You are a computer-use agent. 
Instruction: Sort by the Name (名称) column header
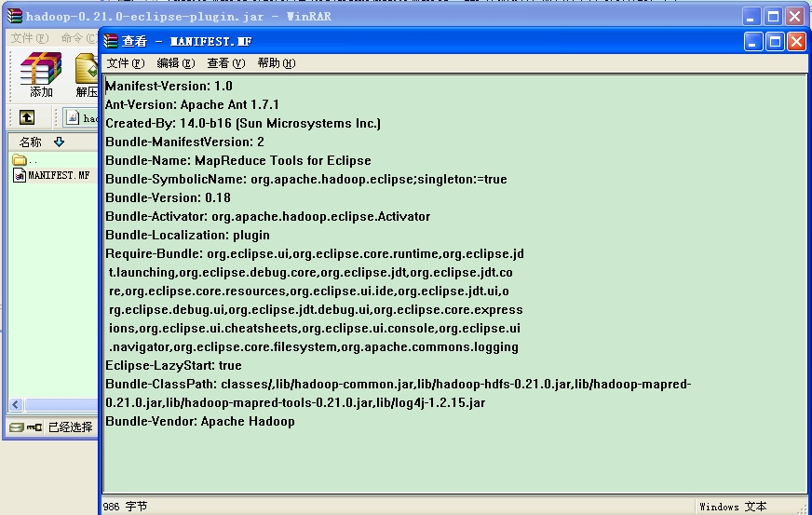pyautogui.click(x=30, y=142)
